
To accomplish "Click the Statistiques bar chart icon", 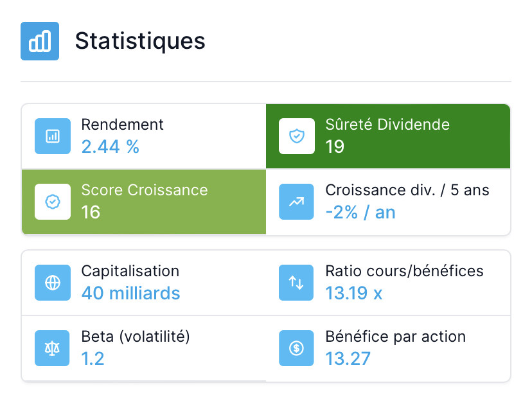I will click(40, 41).
